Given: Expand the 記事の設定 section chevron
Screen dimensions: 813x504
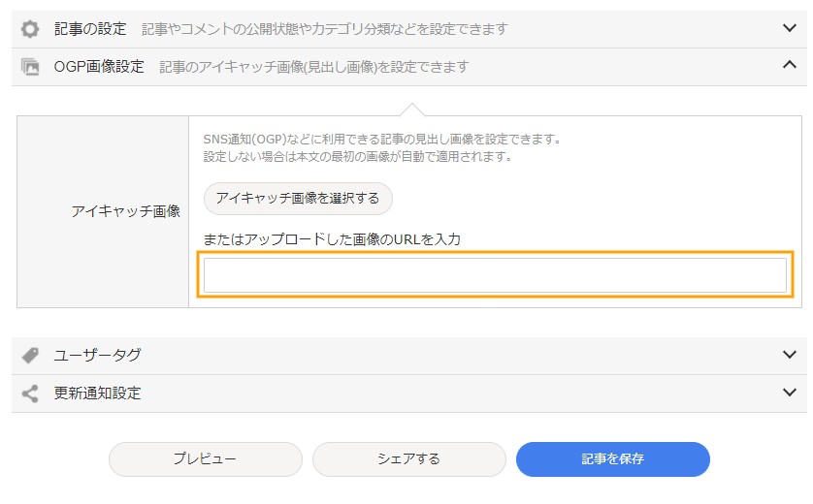Looking at the screenshot, I should click(x=789, y=28).
